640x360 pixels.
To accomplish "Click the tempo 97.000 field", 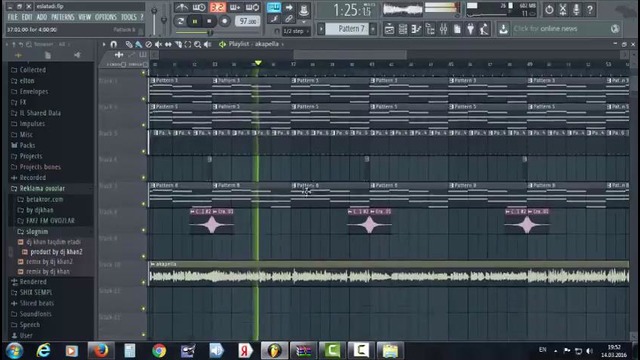I will coord(247,21).
